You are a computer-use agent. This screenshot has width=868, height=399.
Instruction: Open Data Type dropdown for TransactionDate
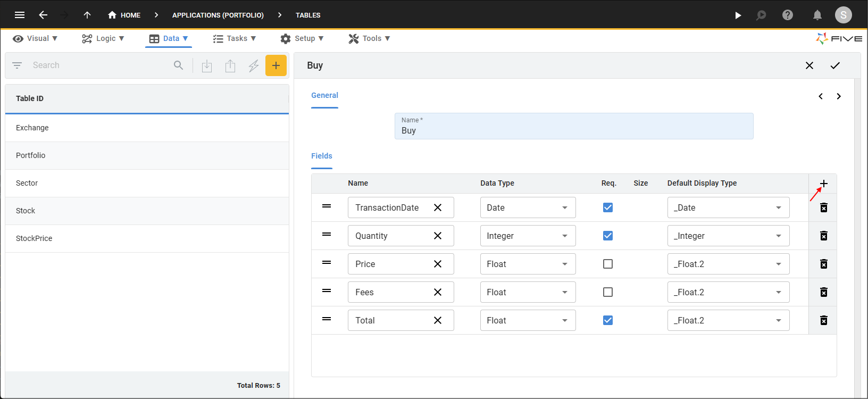[528, 207]
